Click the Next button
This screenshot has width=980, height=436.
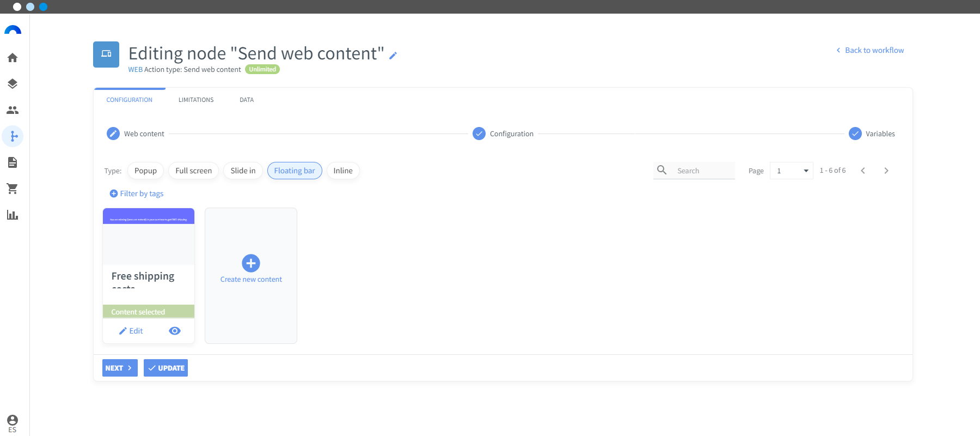pyautogui.click(x=120, y=368)
